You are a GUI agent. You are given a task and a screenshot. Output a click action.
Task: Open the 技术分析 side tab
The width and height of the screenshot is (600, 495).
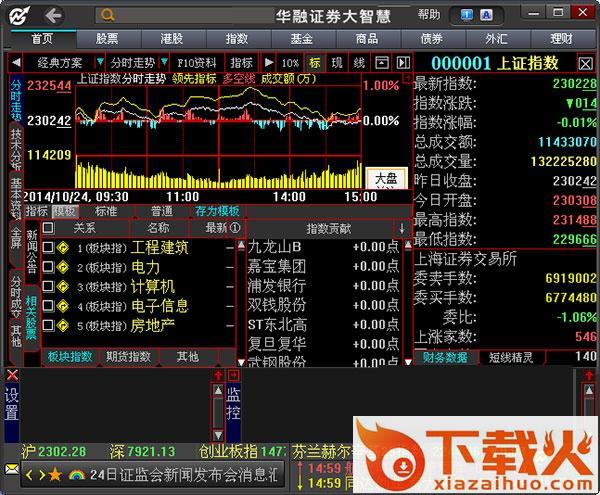(16, 149)
